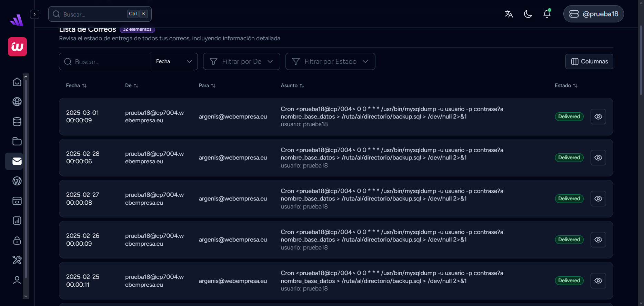
Task: Open the language translation icon
Action: (509, 14)
